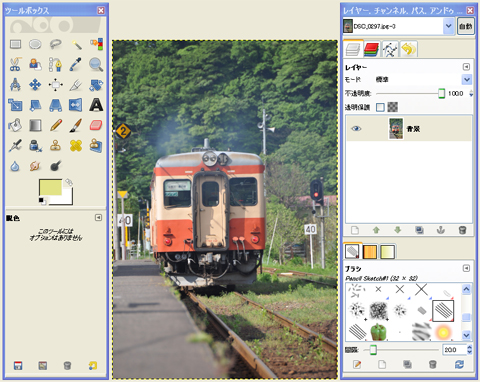Image resolution: width=480 pixels, height=382 pixels.
Task: Adjust the layer opacity slider handle
Action: pos(441,93)
